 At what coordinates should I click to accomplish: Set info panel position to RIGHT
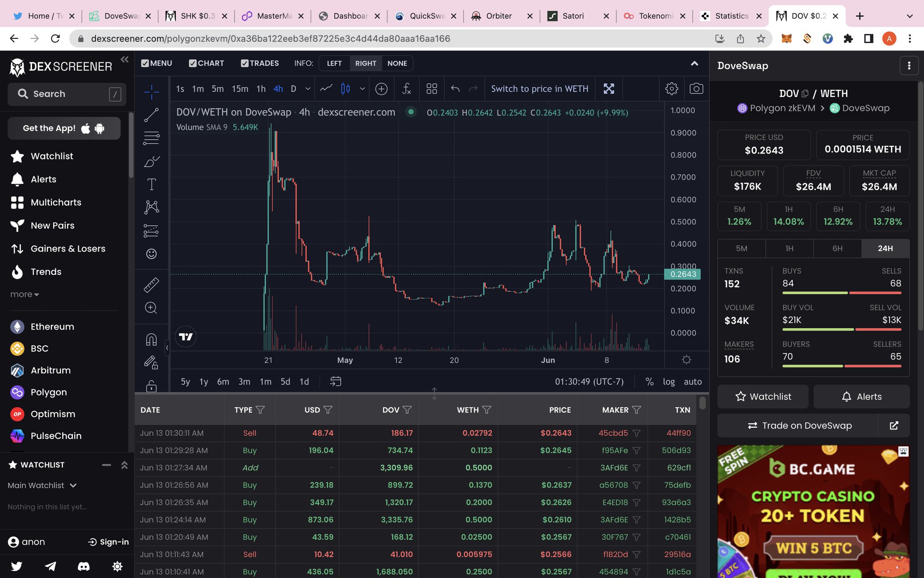pos(365,63)
